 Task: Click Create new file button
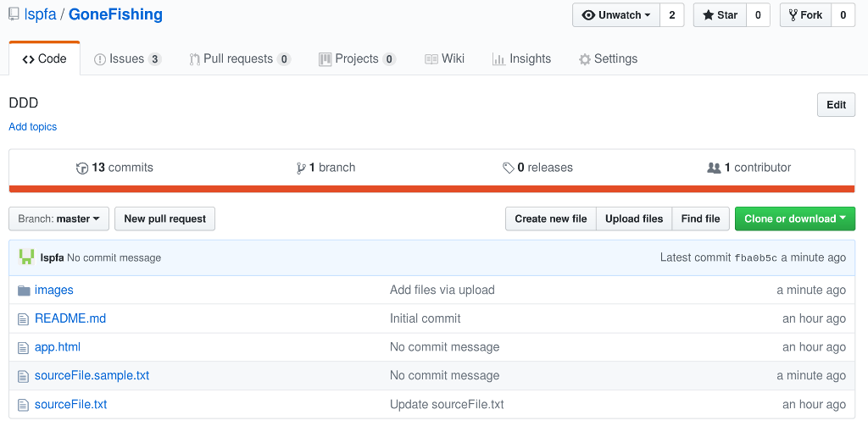click(550, 219)
